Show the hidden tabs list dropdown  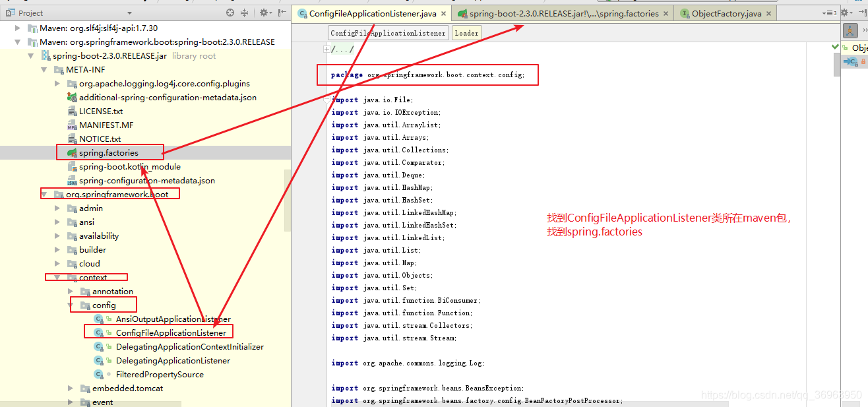coord(830,13)
